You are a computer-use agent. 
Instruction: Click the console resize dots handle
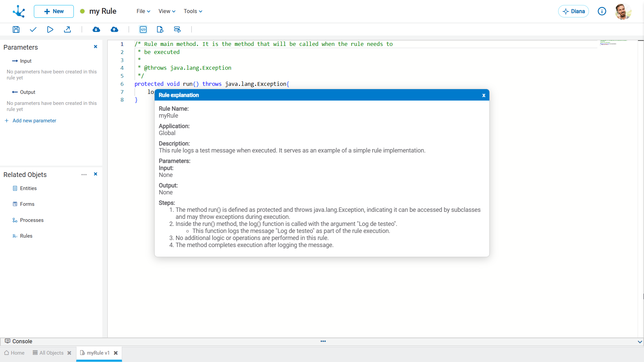323,341
